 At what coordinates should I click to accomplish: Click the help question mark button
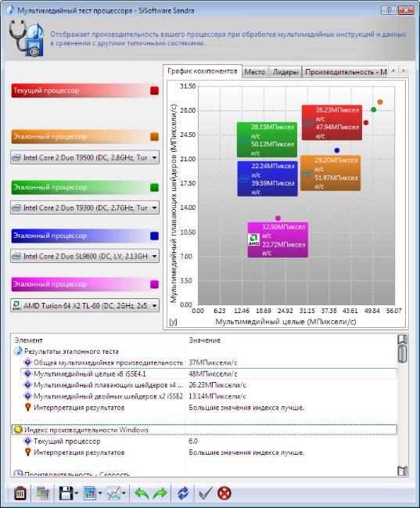[x=389, y=10]
